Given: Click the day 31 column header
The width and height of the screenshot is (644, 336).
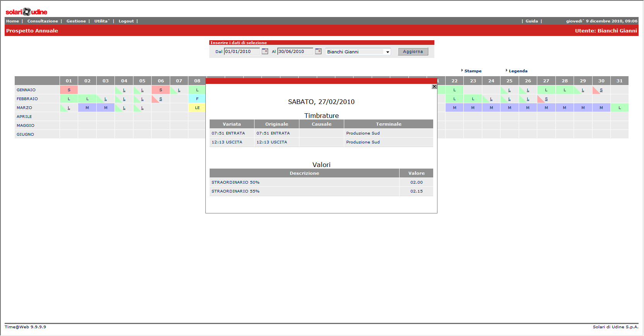Looking at the screenshot, I should (x=620, y=81).
